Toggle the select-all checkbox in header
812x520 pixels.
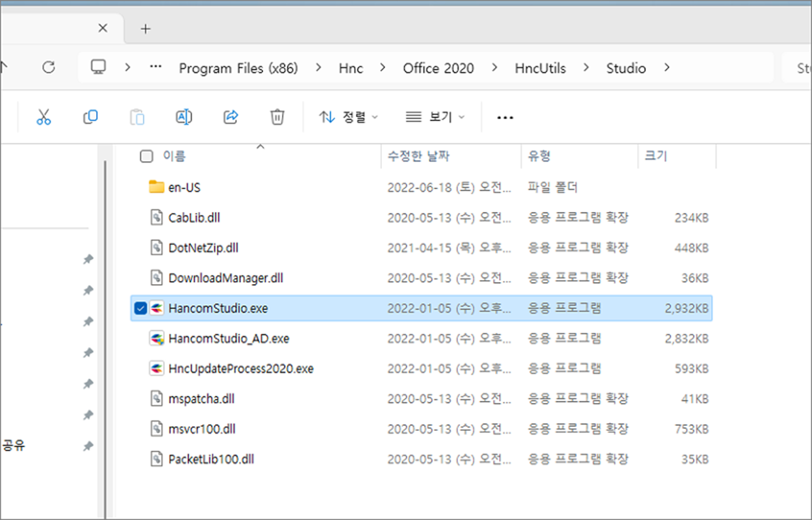[147, 156]
